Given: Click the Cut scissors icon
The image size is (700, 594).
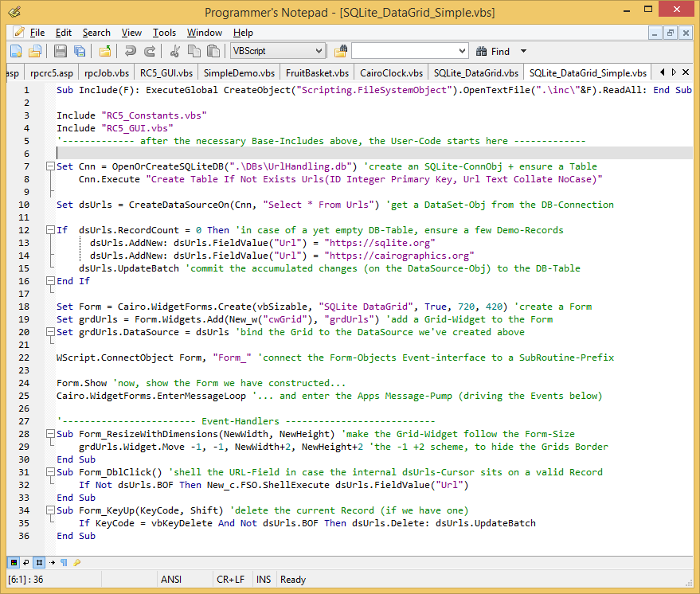Looking at the screenshot, I should coord(175,51).
